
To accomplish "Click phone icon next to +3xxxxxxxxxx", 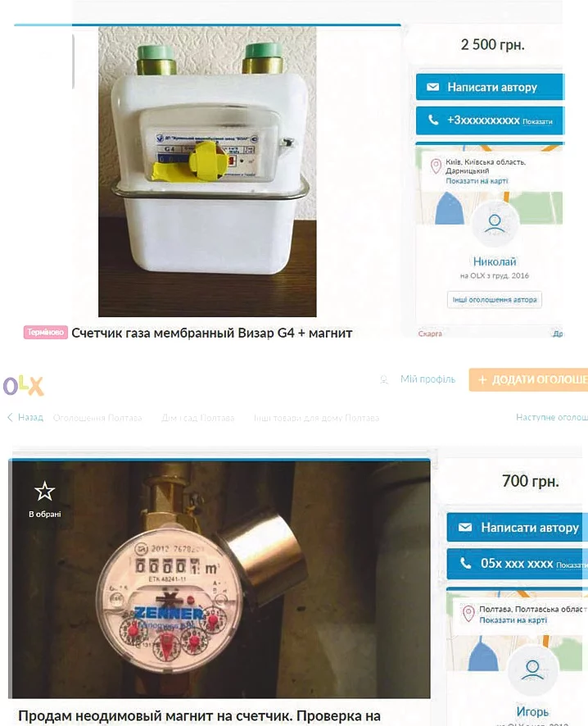I will point(433,120).
